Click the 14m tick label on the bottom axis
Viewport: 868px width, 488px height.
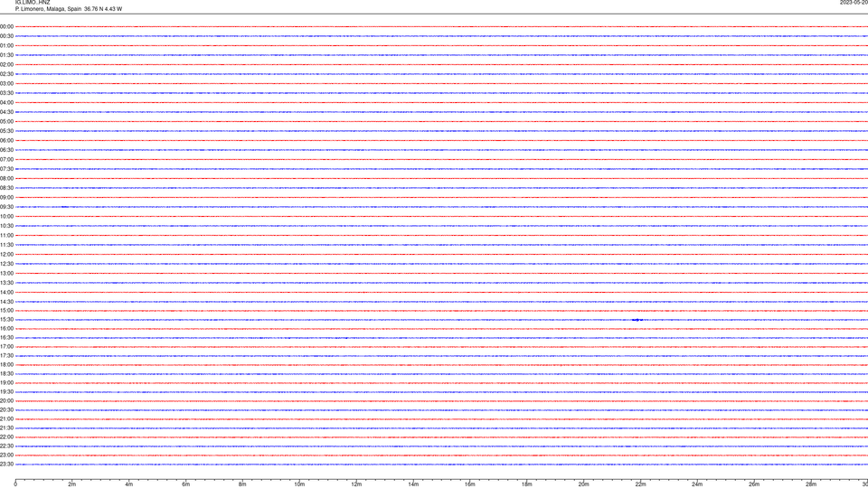tap(413, 484)
